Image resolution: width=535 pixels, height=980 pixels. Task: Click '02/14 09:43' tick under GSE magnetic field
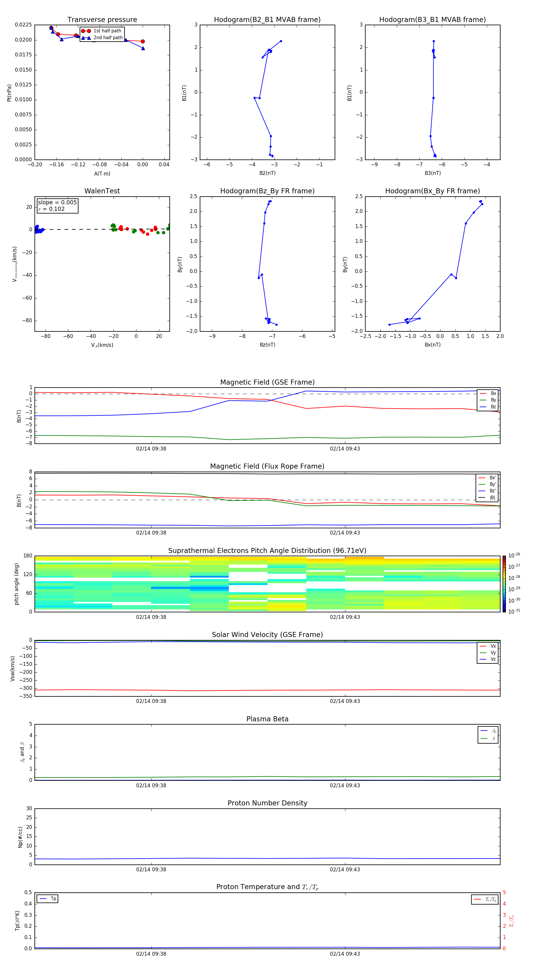(x=345, y=449)
